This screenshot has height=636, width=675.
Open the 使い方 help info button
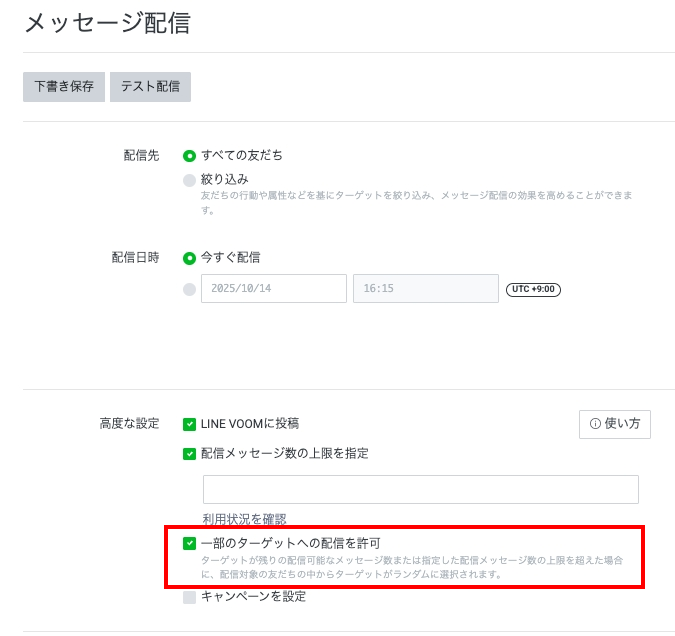[615, 424]
